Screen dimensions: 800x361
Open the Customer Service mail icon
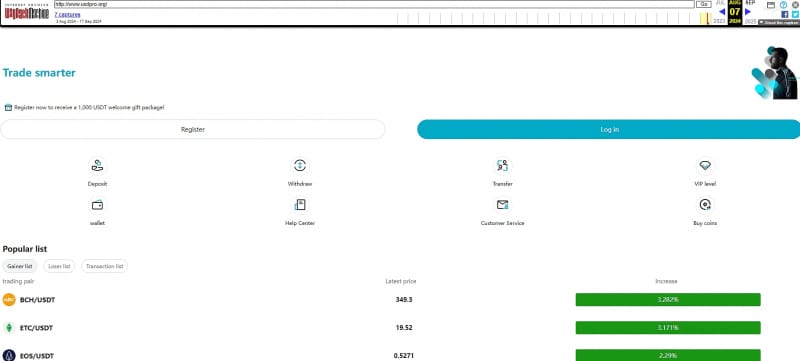[503, 205]
